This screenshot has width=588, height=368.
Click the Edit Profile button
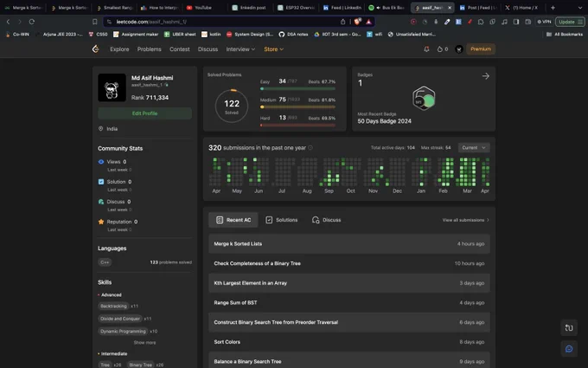[144, 113]
